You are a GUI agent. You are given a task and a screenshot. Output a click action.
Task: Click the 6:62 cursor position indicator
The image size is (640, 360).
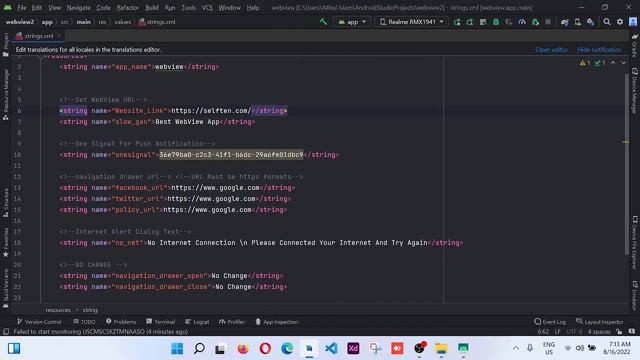pos(543,331)
